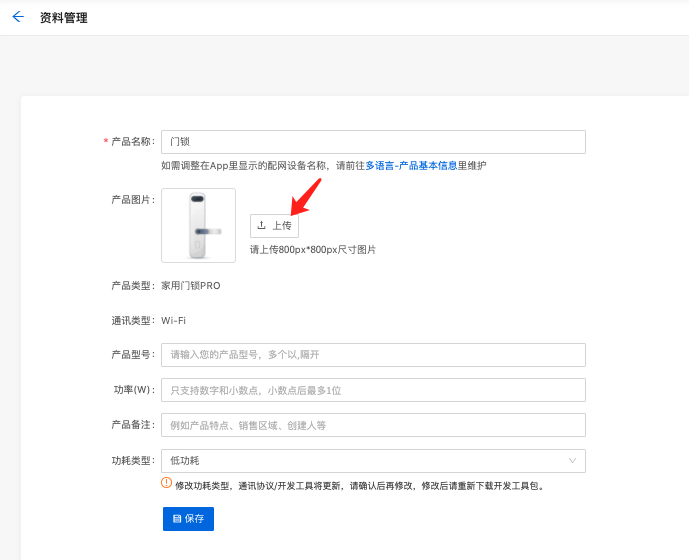This screenshot has width=689, height=560.
Task: Click the 产品名称 required field label
Action: (x=131, y=142)
